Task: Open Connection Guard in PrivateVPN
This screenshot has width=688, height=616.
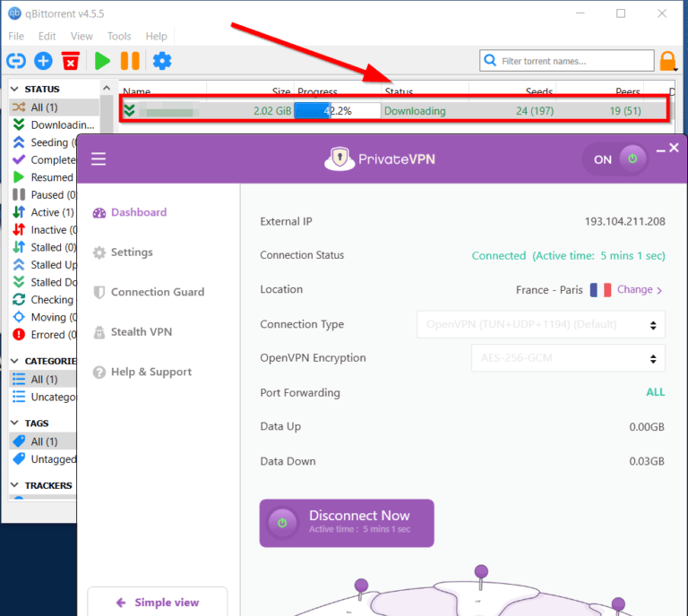Action: 149,293
